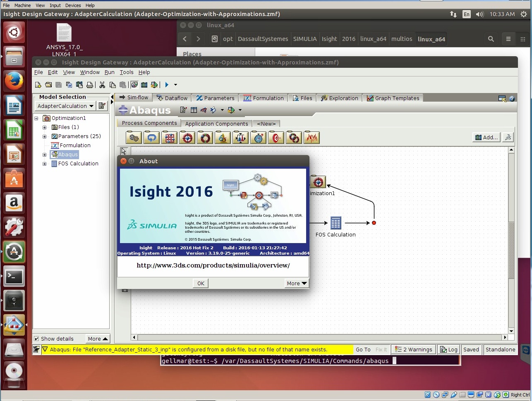Open the Graph Templates tab
Image resolution: width=532 pixels, height=401 pixels.
393,98
